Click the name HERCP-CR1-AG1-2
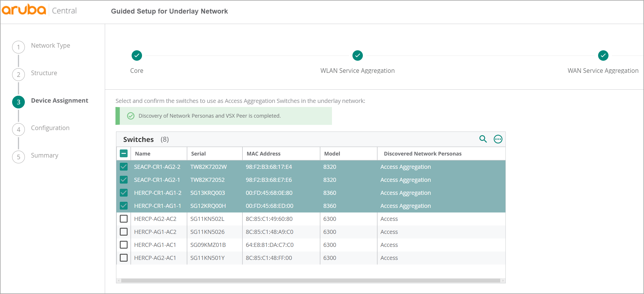Viewport: 644px width, 294px height. tap(158, 193)
